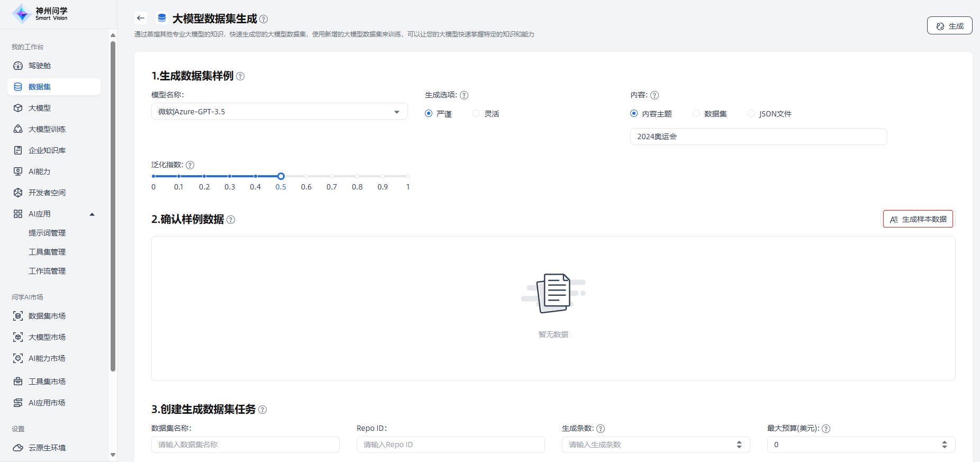Click help icon next to 泛化指数
Viewport: 980px width, 462px height.
190,165
